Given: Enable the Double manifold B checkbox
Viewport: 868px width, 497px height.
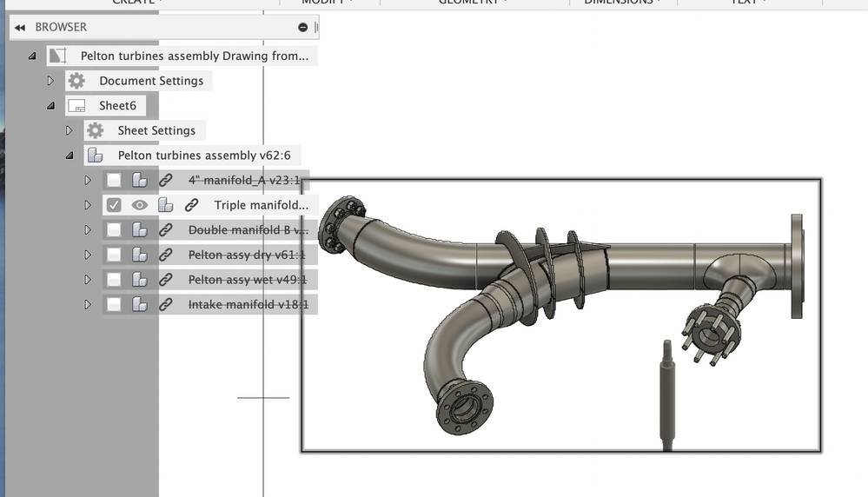Looking at the screenshot, I should pos(114,230).
